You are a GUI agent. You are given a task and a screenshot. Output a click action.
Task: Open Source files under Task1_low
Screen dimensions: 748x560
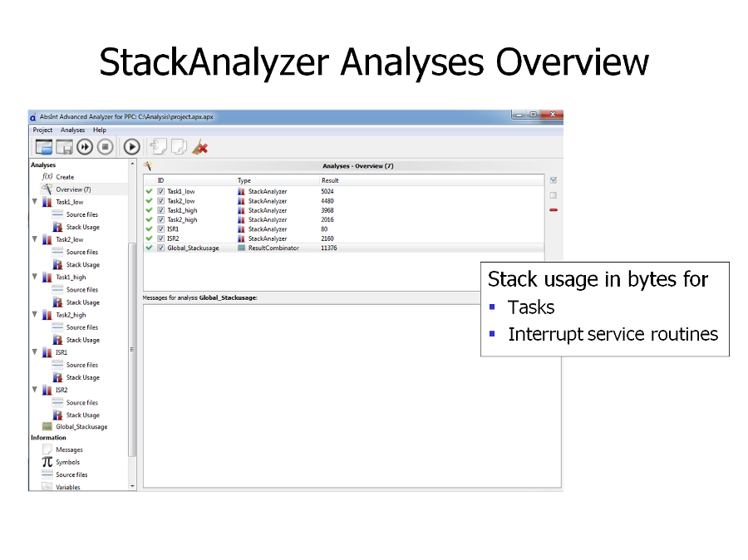(82, 214)
